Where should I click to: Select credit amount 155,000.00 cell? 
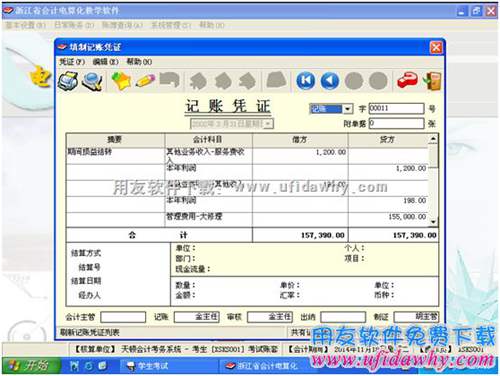pos(388,220)
